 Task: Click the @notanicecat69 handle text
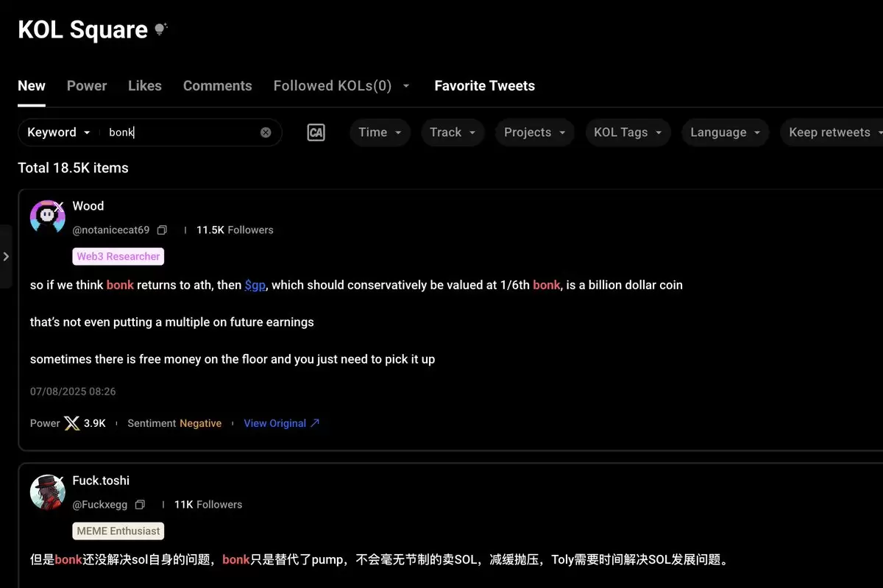tap(111, 230)
